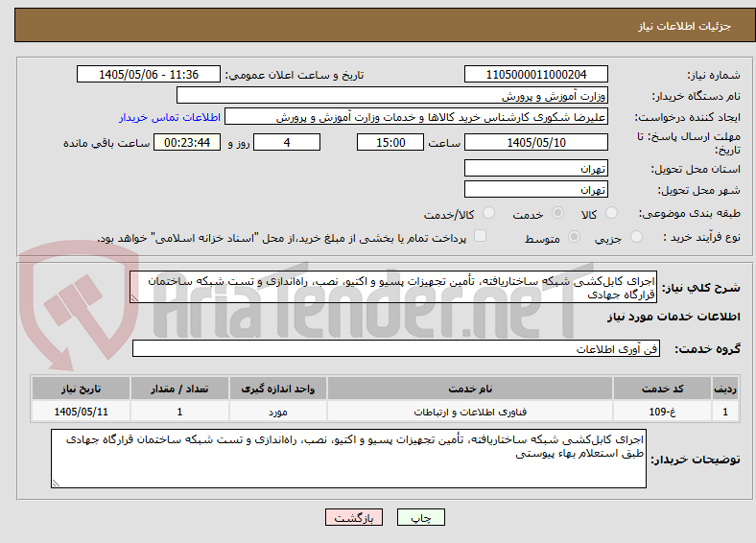This screenshot has width=756, height=543.
Task: Click the گروه خدمت label
Action: pos(707,349)
